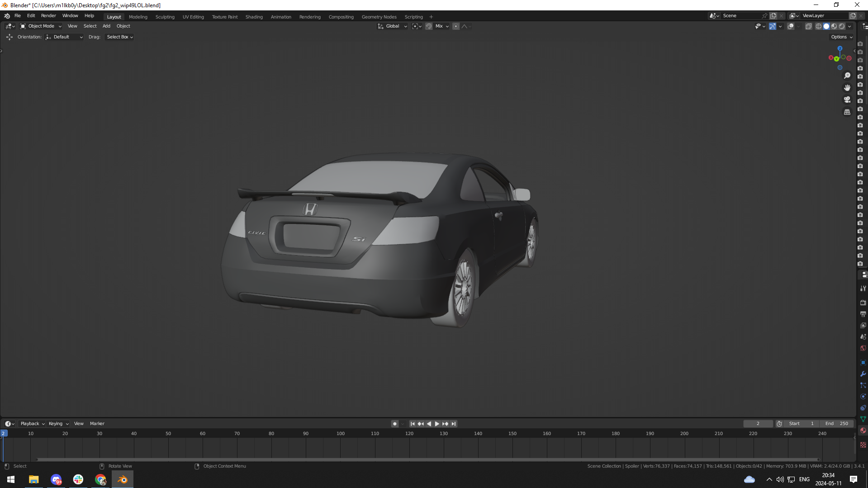The height and width of the screenshot is (488, 868).
Task: Open the World properties globe icon
Action: 863,348
